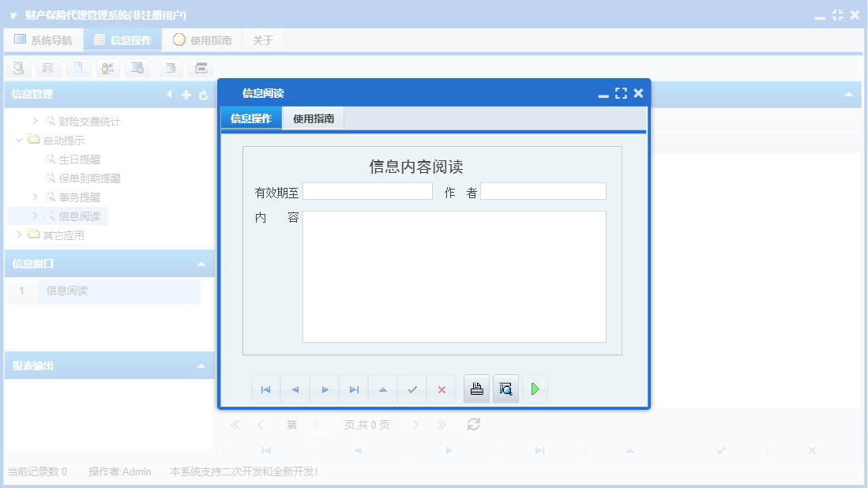Open the report list toolbar icon

coord(48,68)
